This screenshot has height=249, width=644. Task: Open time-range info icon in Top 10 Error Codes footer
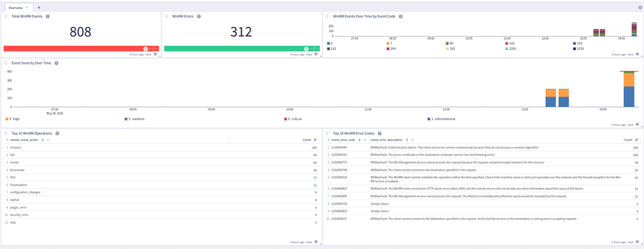point(637,242)
